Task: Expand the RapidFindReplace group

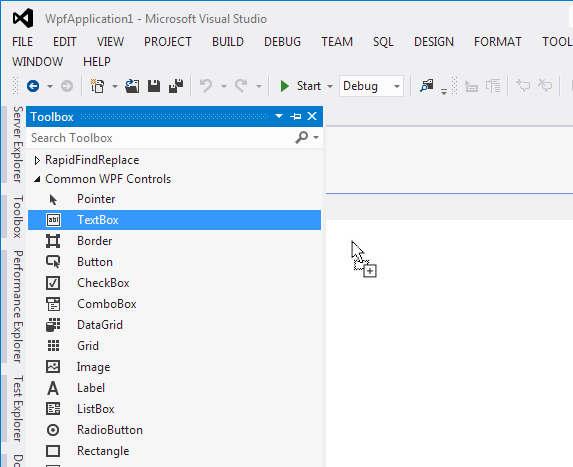Action: [x=37, y=160]
